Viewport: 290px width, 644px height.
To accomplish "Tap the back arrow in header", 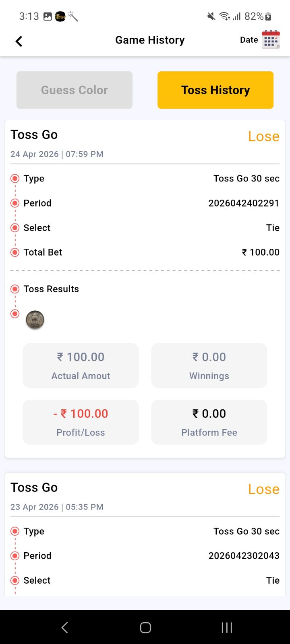I will [19, 41].
